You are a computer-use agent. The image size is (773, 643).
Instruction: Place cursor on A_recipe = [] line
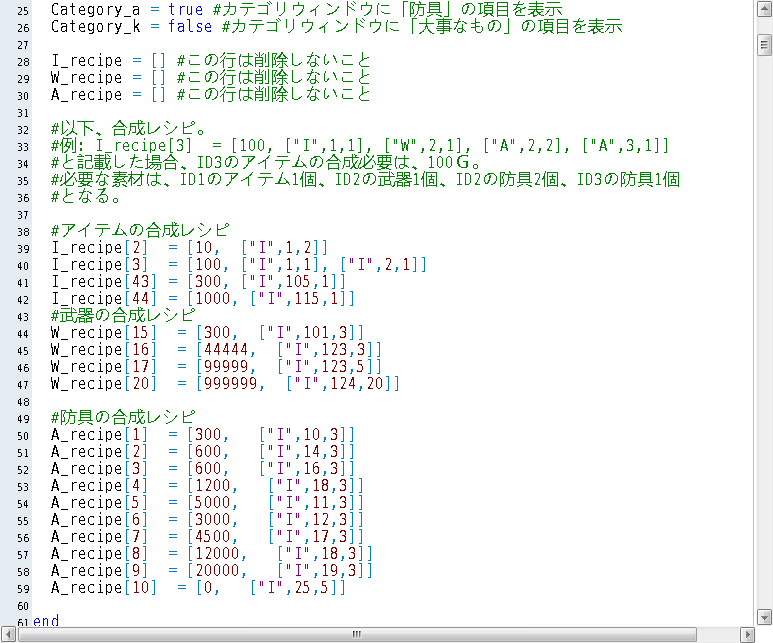coord(211,95)
